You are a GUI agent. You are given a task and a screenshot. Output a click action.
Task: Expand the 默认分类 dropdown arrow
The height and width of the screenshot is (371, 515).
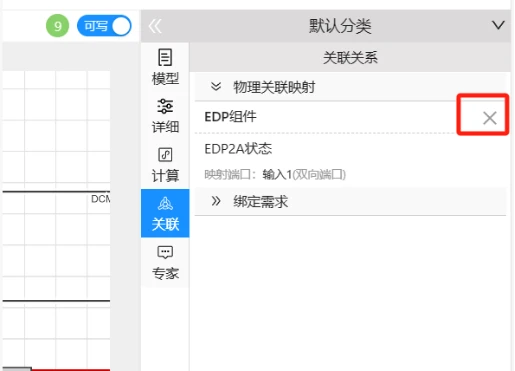(x=498, y=25)
